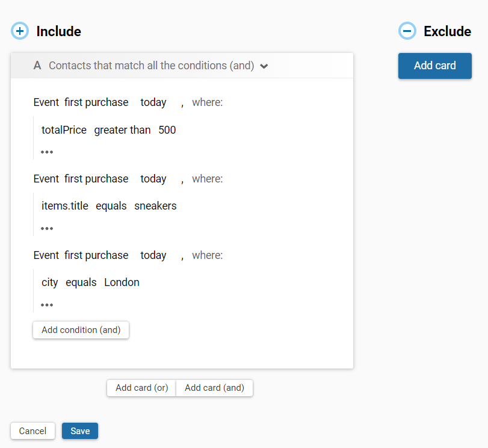Image resolution: width=488 pixels, height=448 pixels.
Task: Click the plus icon next to Include
Action: (20, 31)
